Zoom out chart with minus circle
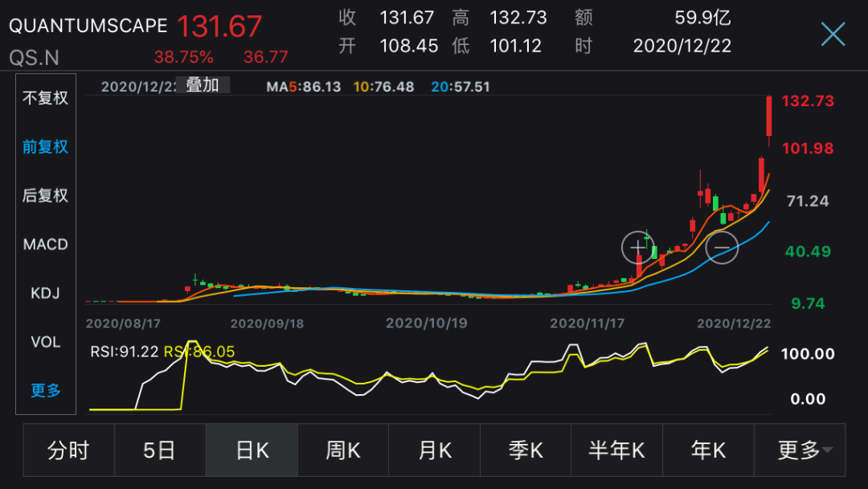Image resolution: width=868 pixels, height=489 pixels. tap(722, 248)
